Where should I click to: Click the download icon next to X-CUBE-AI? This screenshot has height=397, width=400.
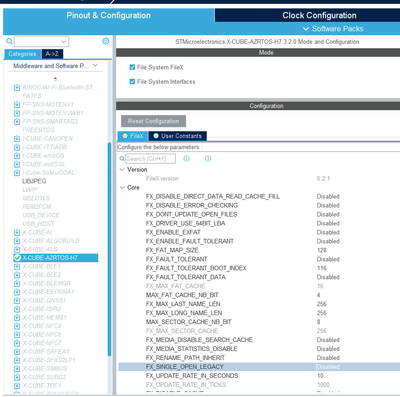[x=17, y=232]
